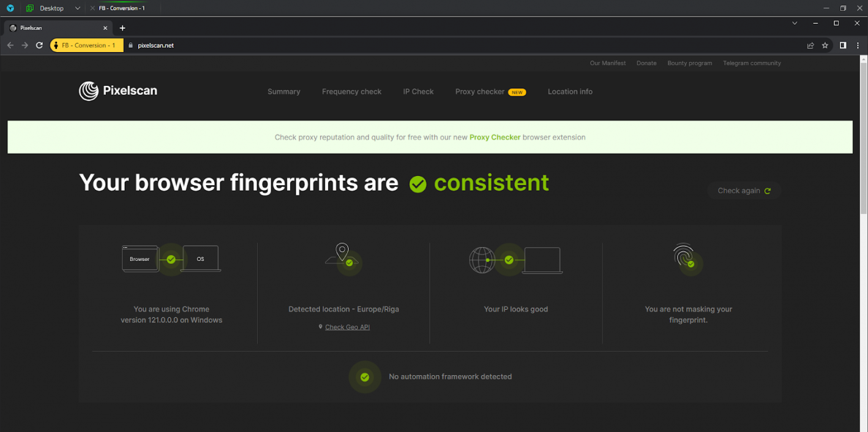Screen dimensions: 868x432
Task: Open the Frequency check page
Action: (x=352, y=92)
